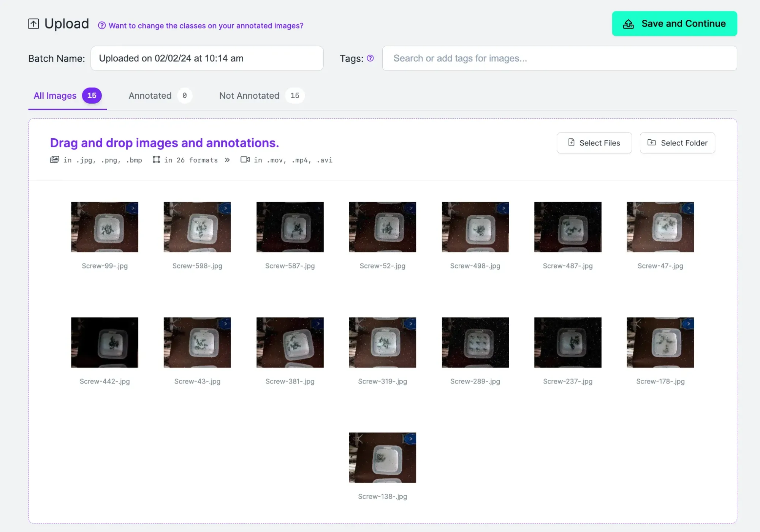Click the Screw-47-.jpg image thumbnail

(x=660, y=227)
